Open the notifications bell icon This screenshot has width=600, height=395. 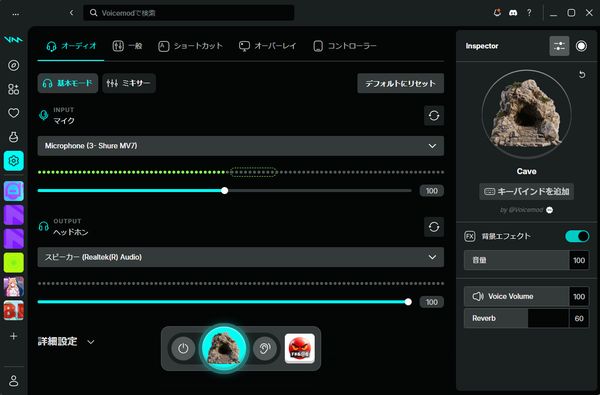pyautogui.click(x=497, y=13)
